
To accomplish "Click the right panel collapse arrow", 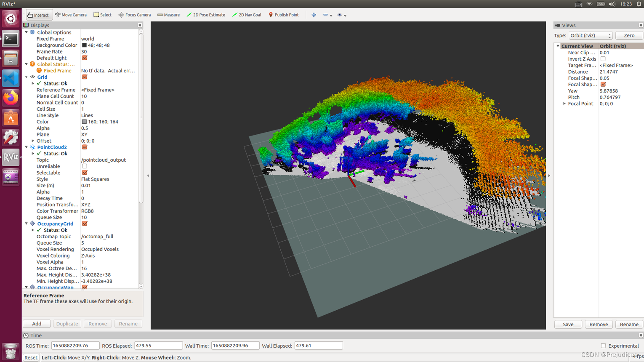I will [x=549, y=176].
